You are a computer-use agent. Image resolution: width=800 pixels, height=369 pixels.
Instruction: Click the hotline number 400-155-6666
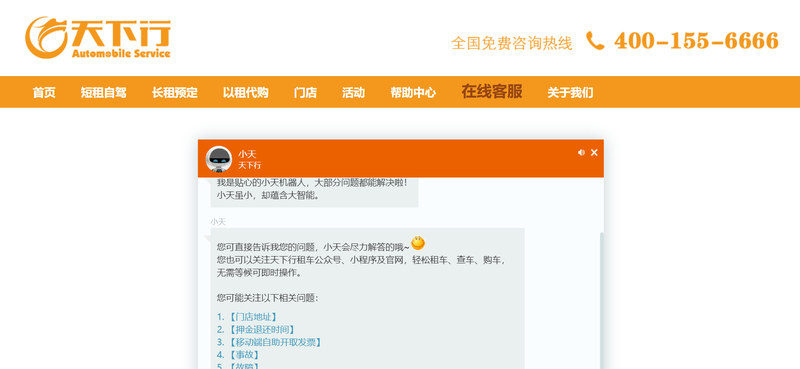pyautogui.click(x=696, y=41)
